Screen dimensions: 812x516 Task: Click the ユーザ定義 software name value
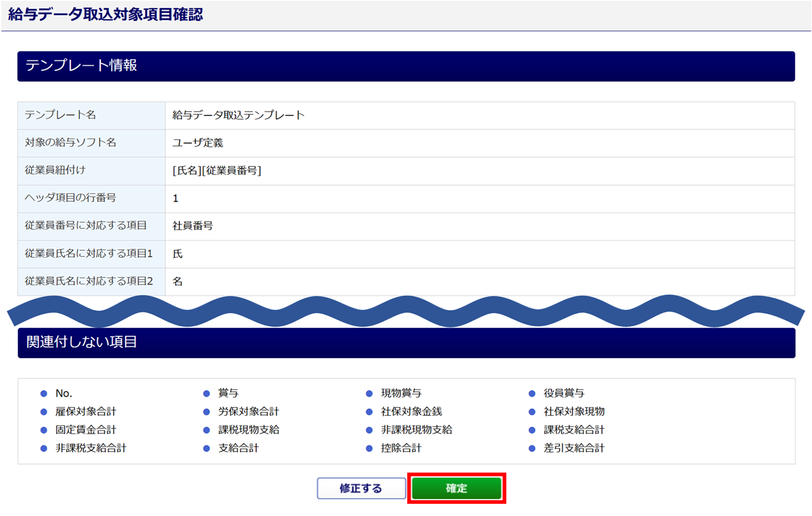click(x=198, y=143)
